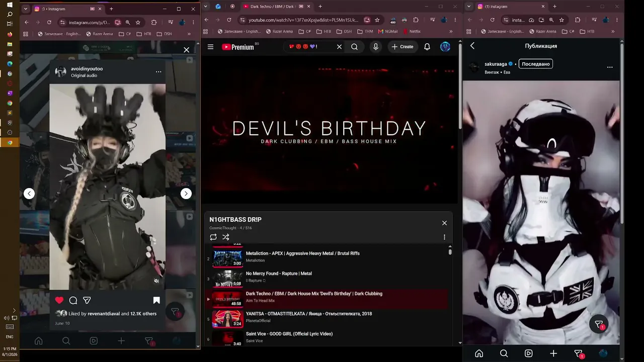Open Instagram Search in the sakuraaga window
644x362 pixels.
click(x=504, y=353)
